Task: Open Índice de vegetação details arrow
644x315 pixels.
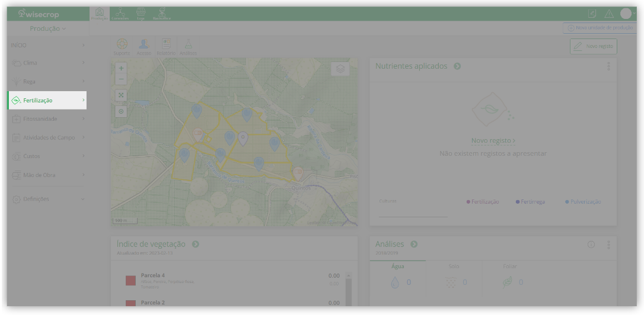Action: click(x=196, y=244)
